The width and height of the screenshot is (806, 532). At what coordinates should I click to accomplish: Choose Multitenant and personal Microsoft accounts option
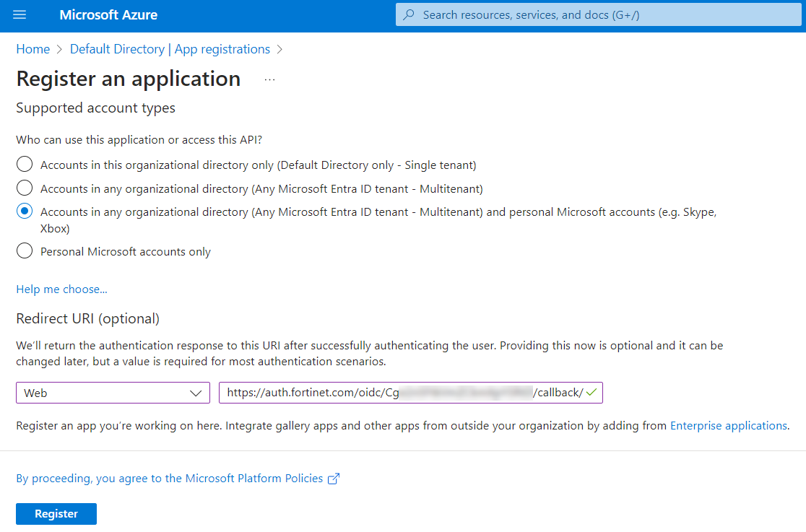point(25,212)
